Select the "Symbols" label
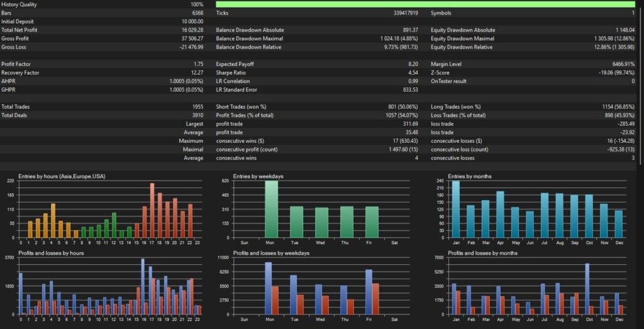Viewport: 644px width, 329px height. point(441,13)
